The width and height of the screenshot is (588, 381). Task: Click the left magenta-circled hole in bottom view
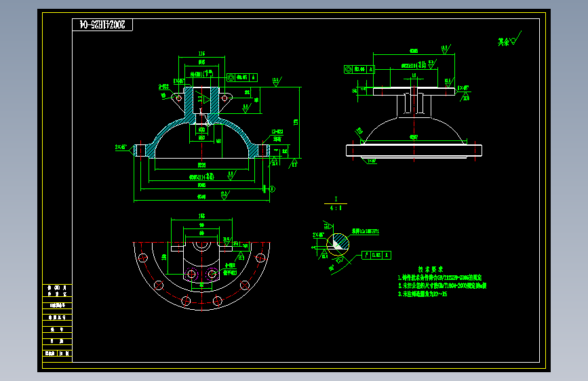click(191, 274)
